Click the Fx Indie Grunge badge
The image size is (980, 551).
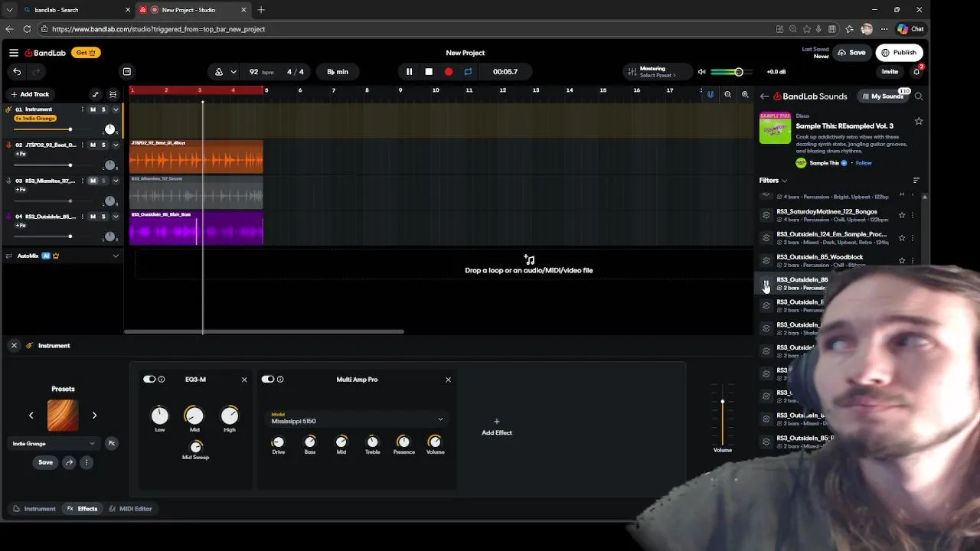36,119
